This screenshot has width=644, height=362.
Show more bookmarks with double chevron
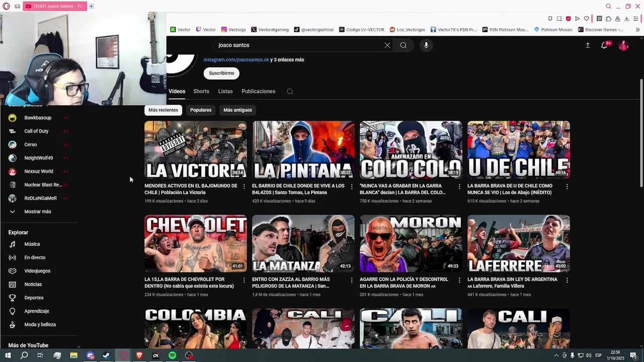(637, 30)
